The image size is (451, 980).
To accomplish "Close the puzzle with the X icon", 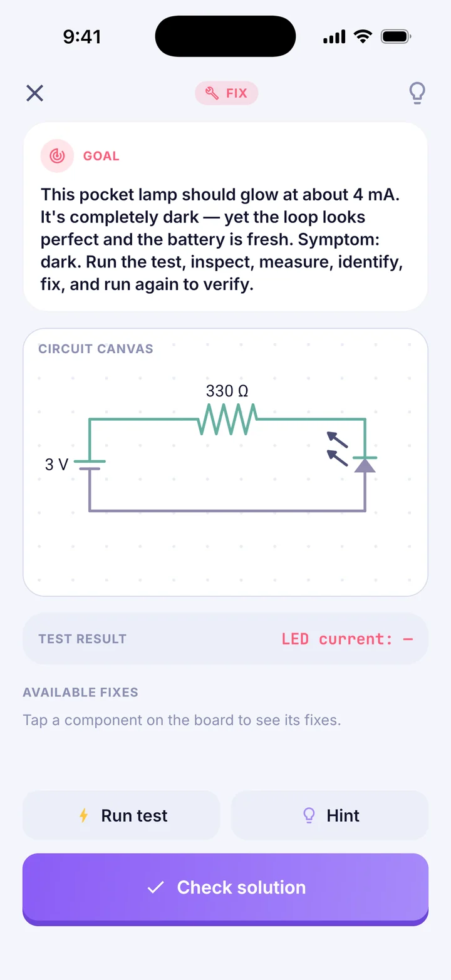I will click(34, 93).
